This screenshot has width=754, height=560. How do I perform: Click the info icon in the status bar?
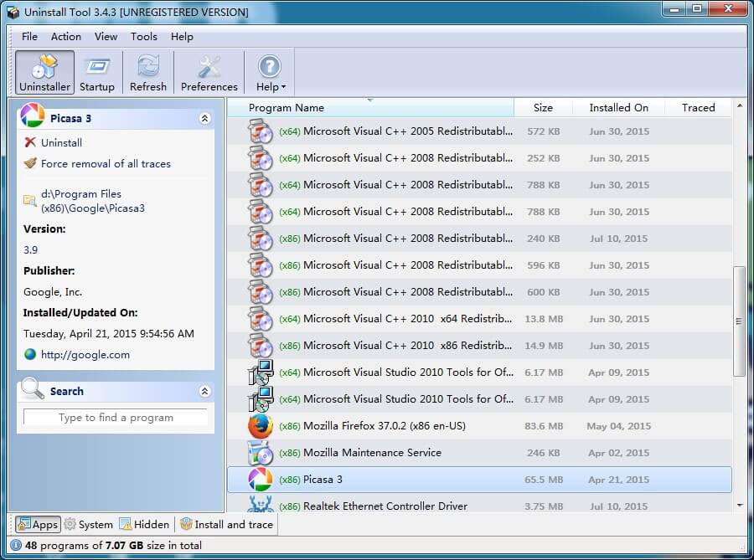[16, 546]
